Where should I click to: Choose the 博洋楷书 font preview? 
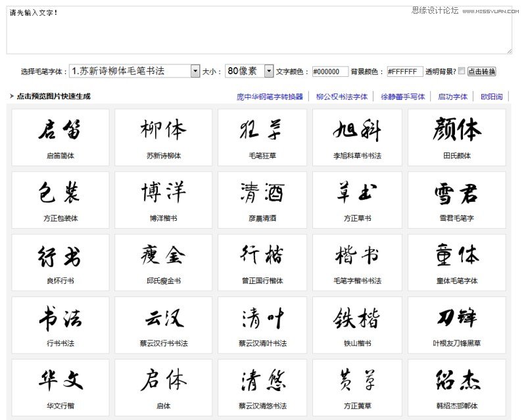(163, 200)
